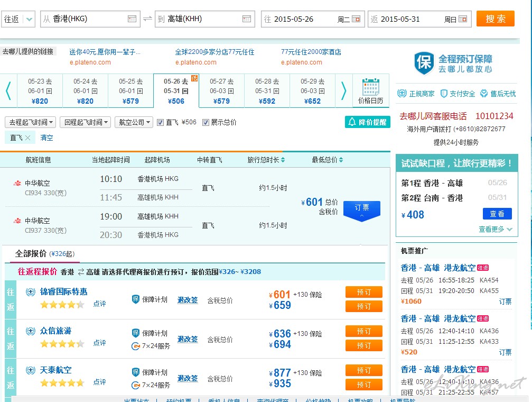Click the destination city field 高雄(KHH)

tap(205, 19)
